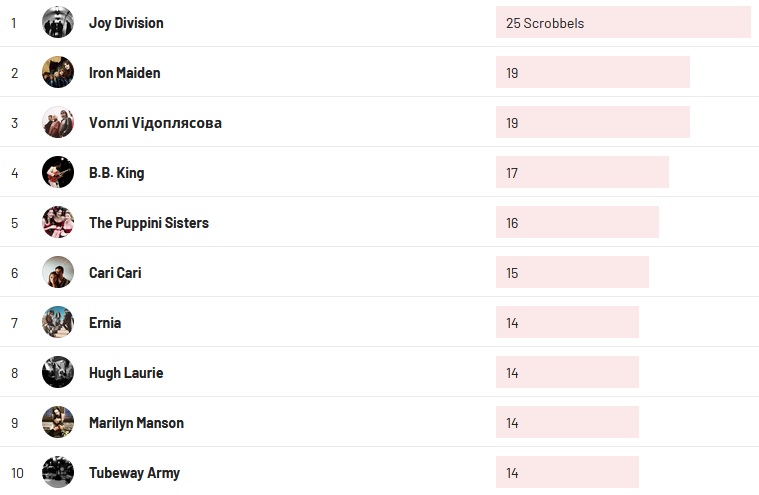Open the Tubeway Army artist link
This screenshot has width=759, height=495.
[134, 472]
